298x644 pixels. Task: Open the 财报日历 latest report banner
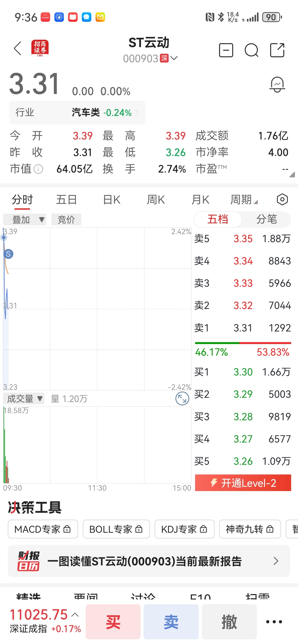149,561
